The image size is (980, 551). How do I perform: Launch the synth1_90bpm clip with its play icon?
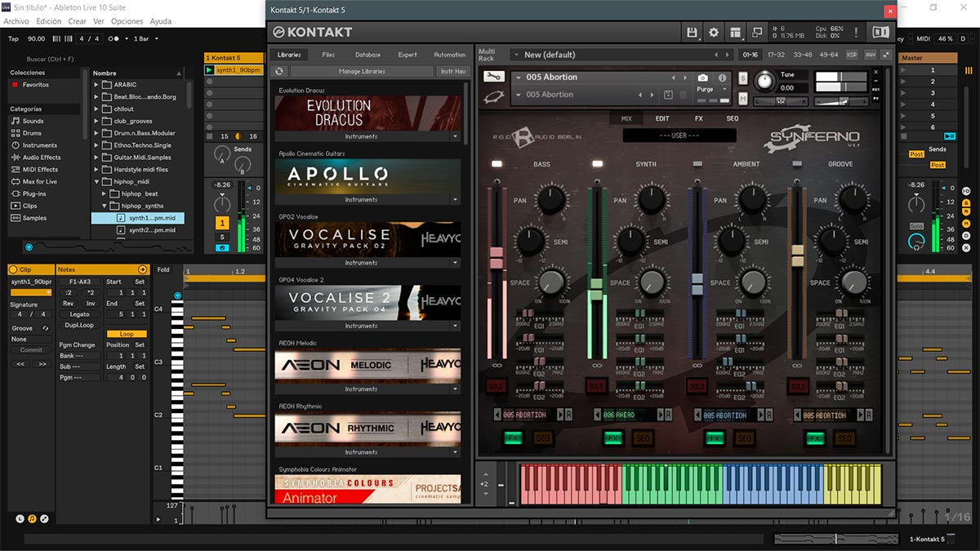click(x=210, y=70)
